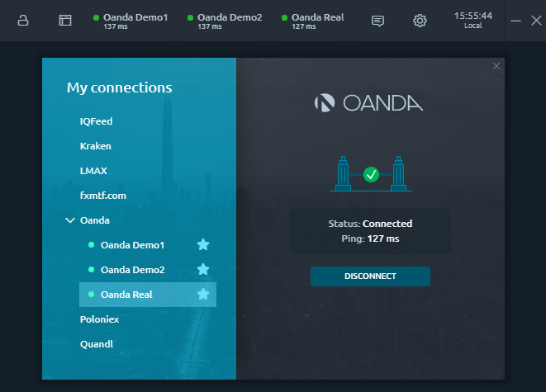
Task: Close the connections dialog panel
Action: (x=496, y=66)
